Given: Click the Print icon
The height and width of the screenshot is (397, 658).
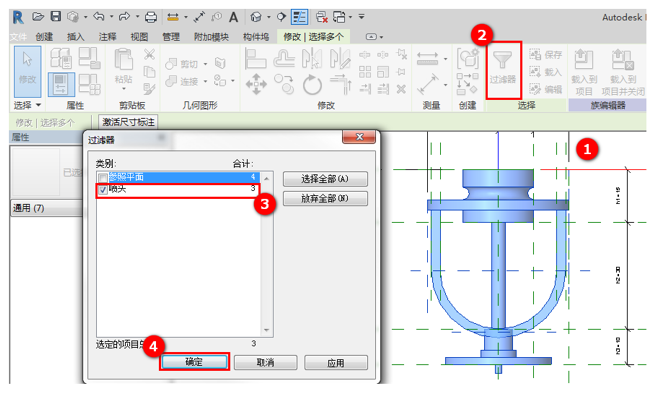Looking at the screenshot, I should tap(151, 17).
